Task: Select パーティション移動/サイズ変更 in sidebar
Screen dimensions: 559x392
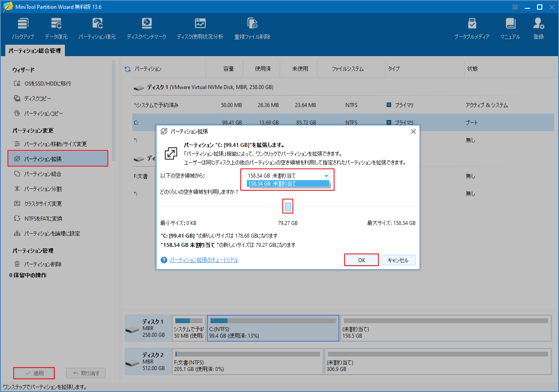Action: click(50, 144)
